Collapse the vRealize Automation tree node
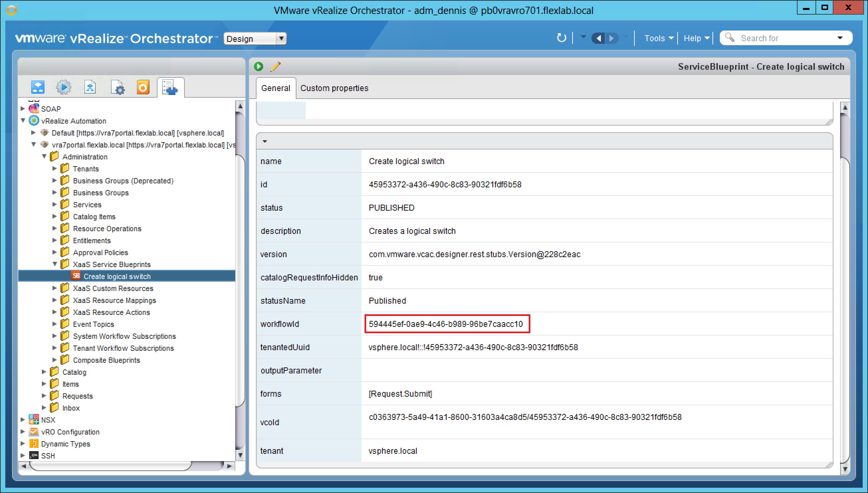 point(23,121)
